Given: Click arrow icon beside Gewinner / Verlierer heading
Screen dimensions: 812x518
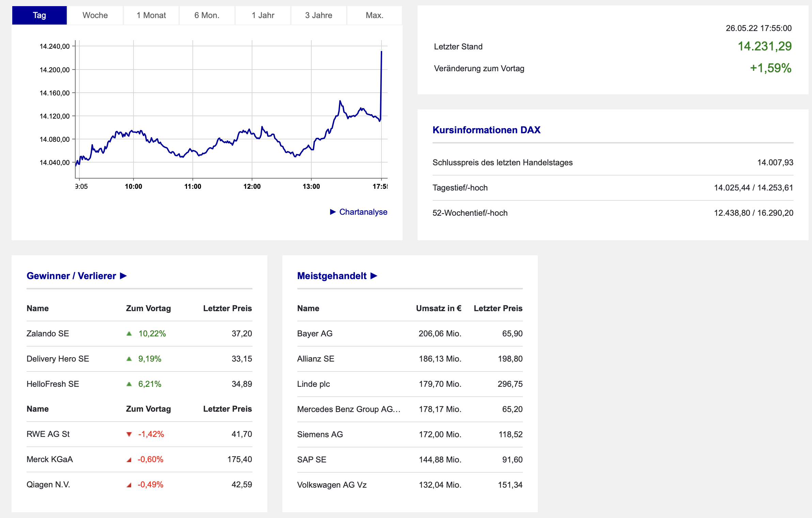Looking at the screenshot, I should point(123,276).
